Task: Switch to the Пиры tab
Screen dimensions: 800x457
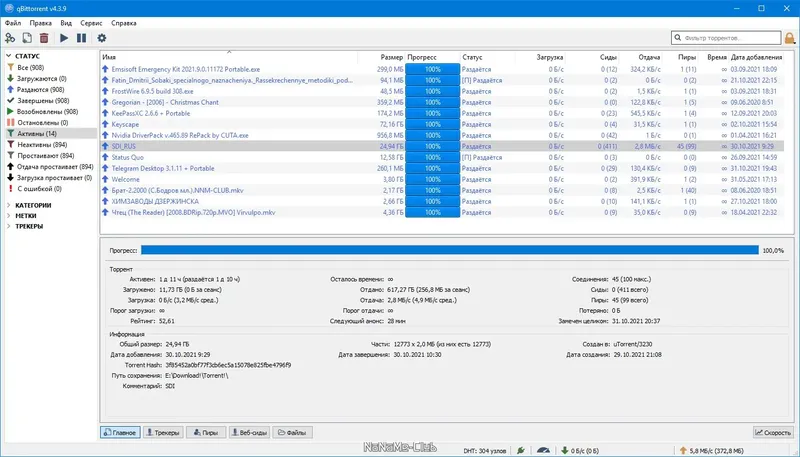Action: tap(206, 433)
